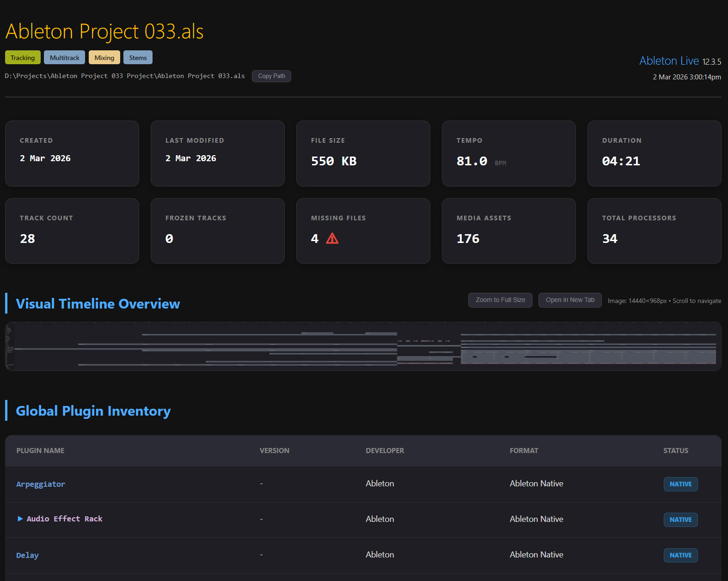
Task: Click the visual timeline overview thumbnail
Action: click(363, 346)
